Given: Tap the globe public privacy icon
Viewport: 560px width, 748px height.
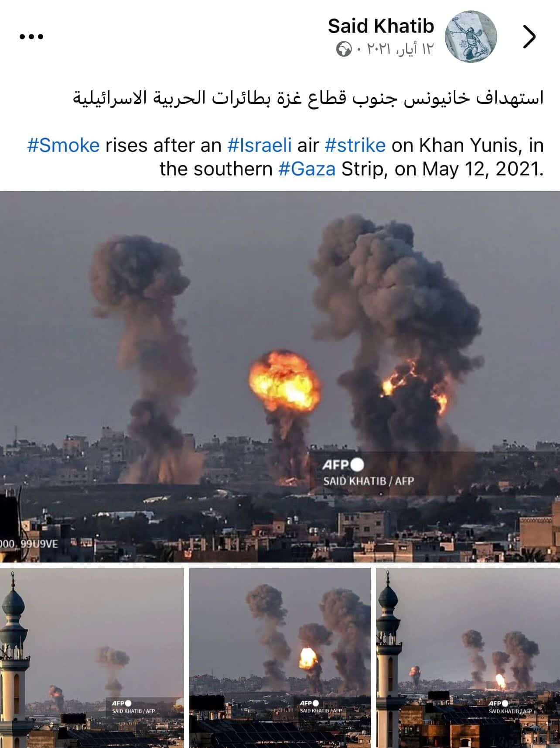Looking at the screenshot, I should click(x=343, y=50).
